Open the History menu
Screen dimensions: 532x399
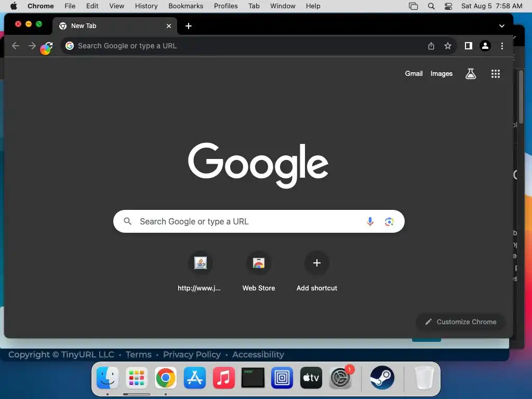pyautogui.click(x=146, y=6)
